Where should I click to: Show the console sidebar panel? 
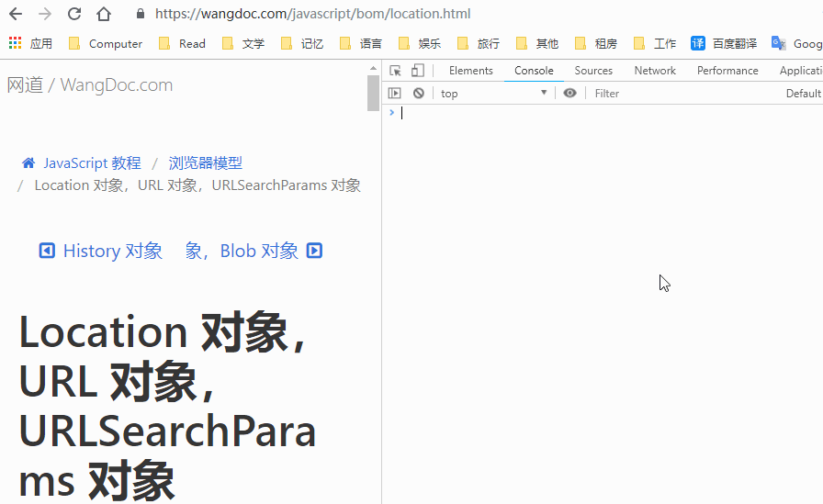coord(395,94)
